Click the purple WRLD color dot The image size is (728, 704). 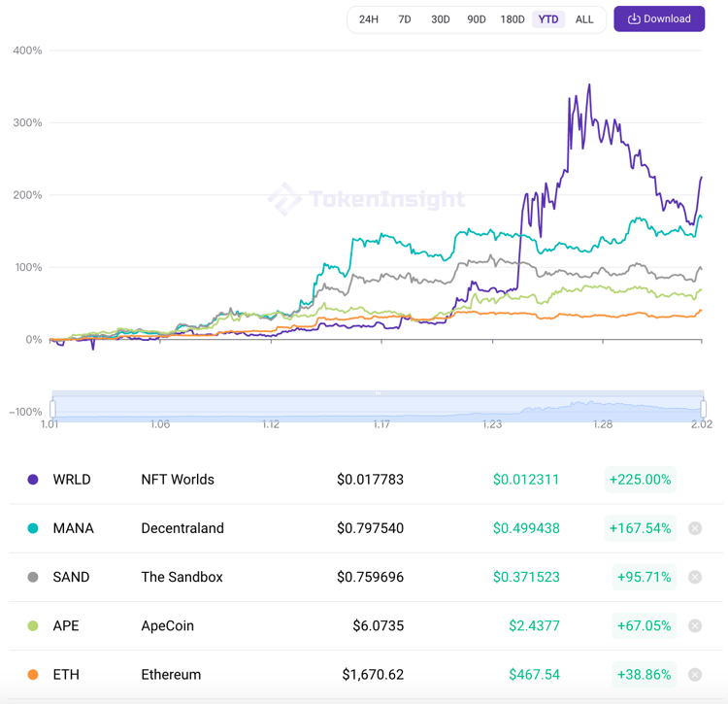pos(33,480)
